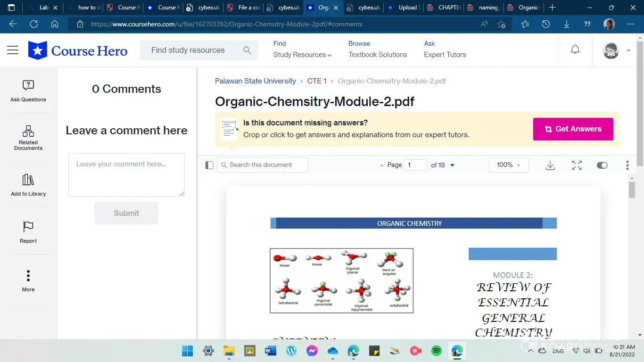This screenshot has height=362, width=644.
Task: Download the document using the download icon
Action: (x=550, y=165)
